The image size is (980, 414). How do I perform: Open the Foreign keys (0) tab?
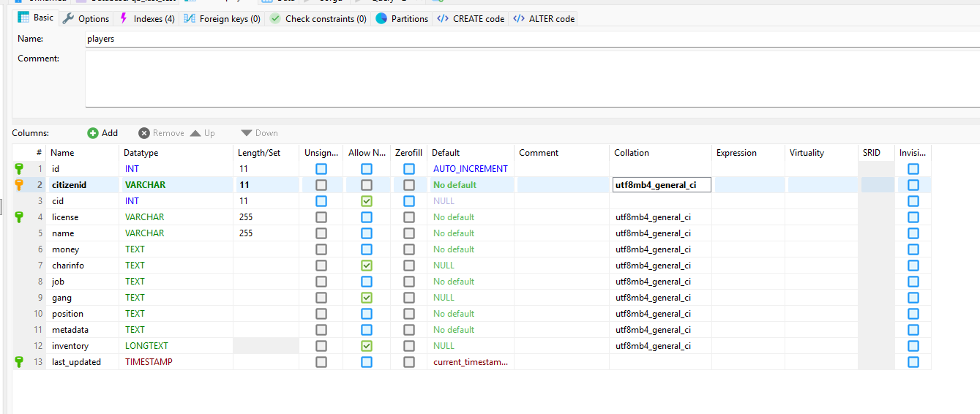(222, 18)
